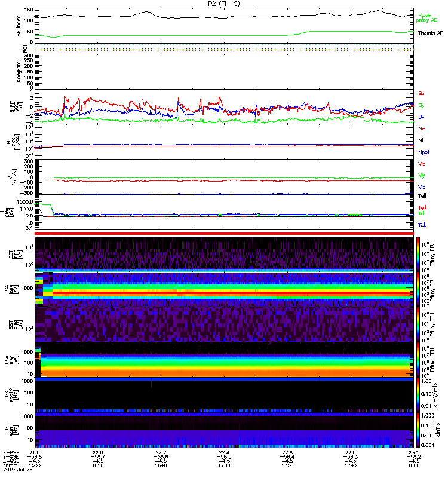The image size is (448, 478).
Task: Click the <|nT|> color bar unit label
Action: click(x=437, y=430)
